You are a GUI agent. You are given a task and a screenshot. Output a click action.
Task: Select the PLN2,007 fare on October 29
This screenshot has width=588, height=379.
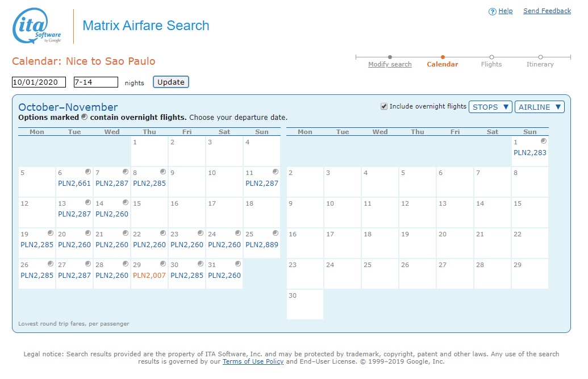point(149,276)
